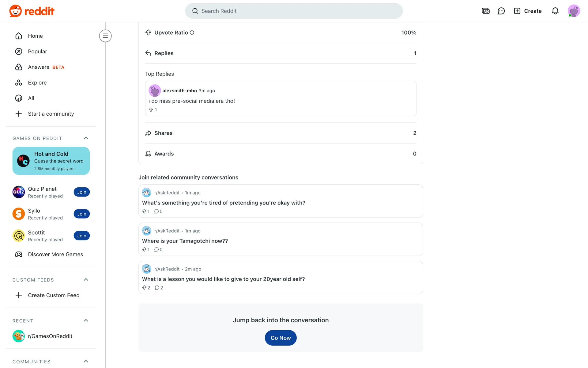Join the Spottit game
The width and height of the screenshot is (588, 368).
81,236
